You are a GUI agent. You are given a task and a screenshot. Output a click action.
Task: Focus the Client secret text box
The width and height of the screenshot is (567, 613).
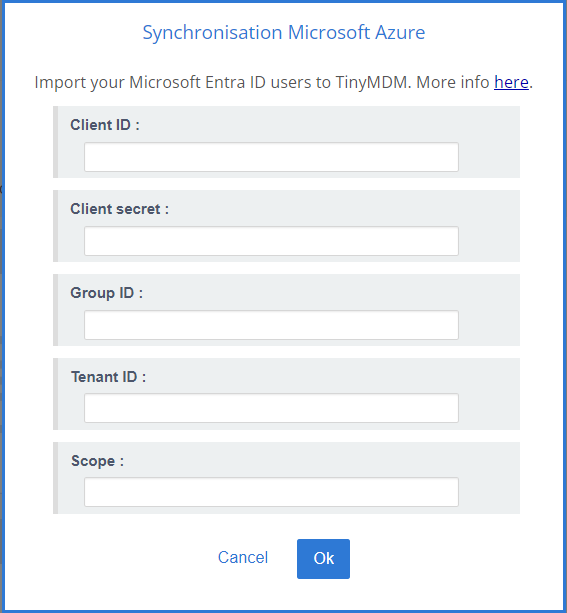pyautogui.click(x=271, y=241)
